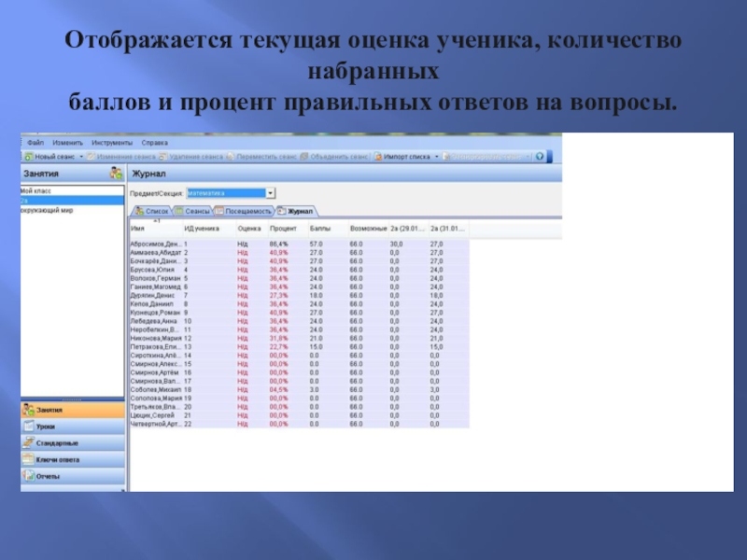Select the highlighted 2а class item
The height and width of the screenshot is (560, 747).
[72, 201]
